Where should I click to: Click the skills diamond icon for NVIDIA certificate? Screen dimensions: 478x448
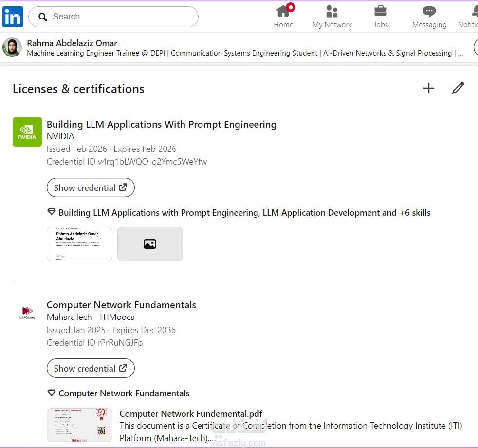coord(52,212)
